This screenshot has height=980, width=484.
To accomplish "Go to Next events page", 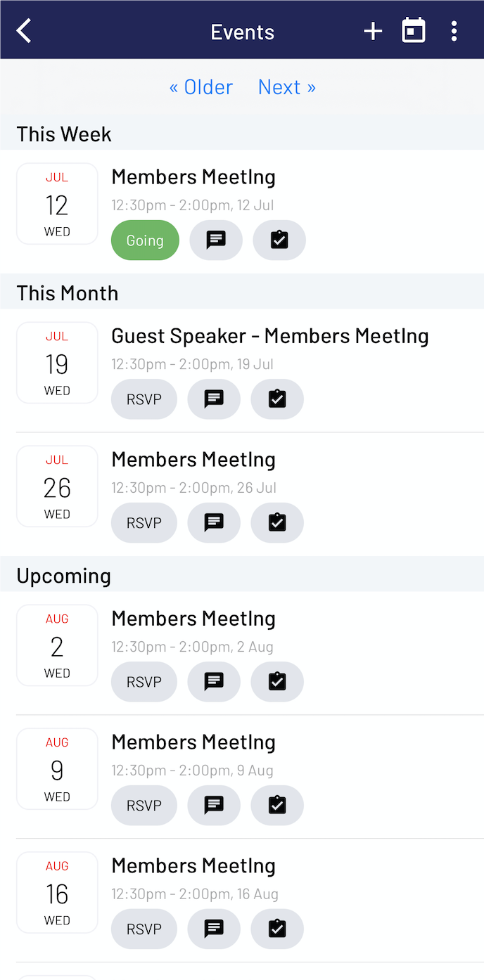I will (287, 86).
